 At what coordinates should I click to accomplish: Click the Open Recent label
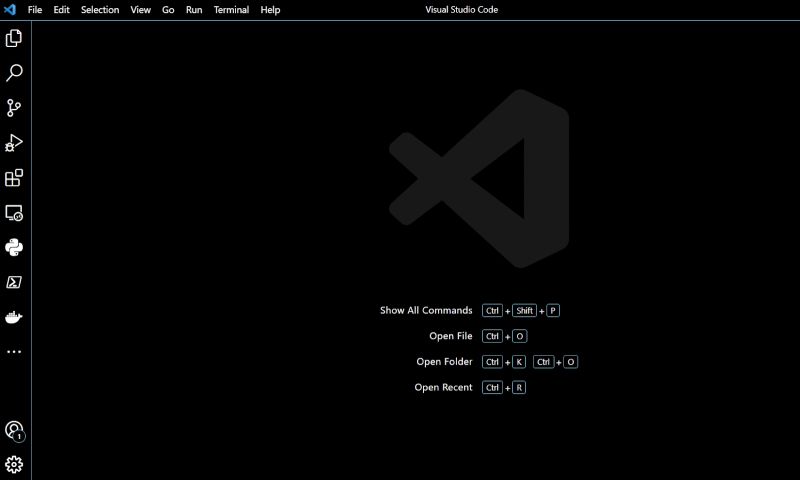tap(443, 387)
